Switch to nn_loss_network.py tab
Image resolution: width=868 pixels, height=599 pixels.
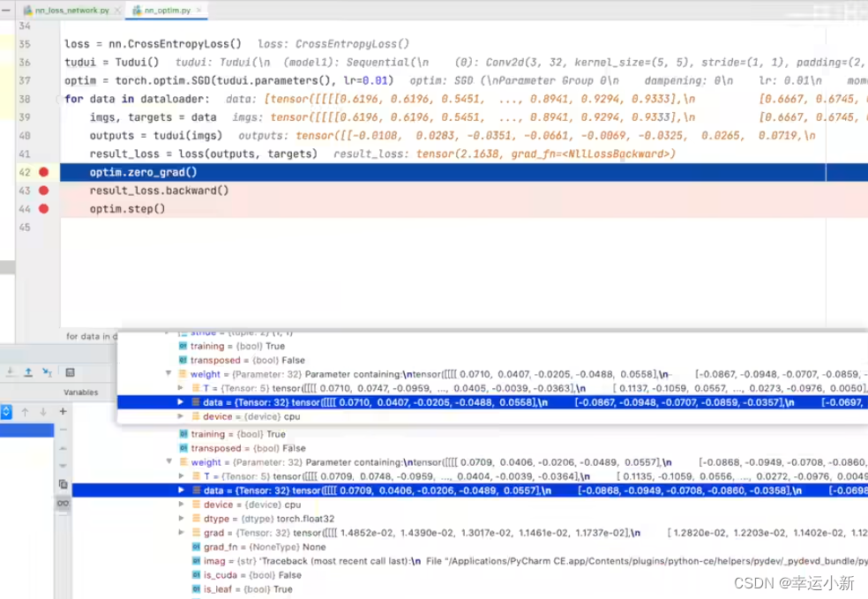tap(71, 10)
